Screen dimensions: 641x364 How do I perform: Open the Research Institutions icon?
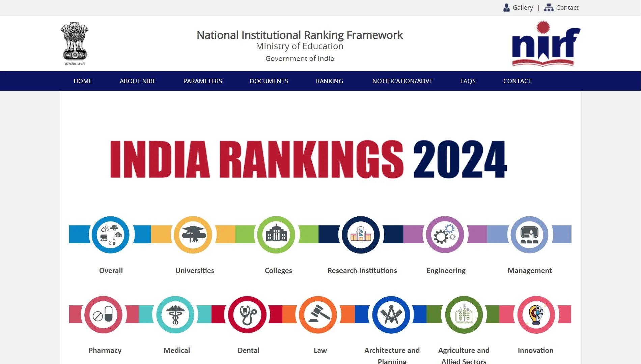pyautogui.click(x=361, y=235)
